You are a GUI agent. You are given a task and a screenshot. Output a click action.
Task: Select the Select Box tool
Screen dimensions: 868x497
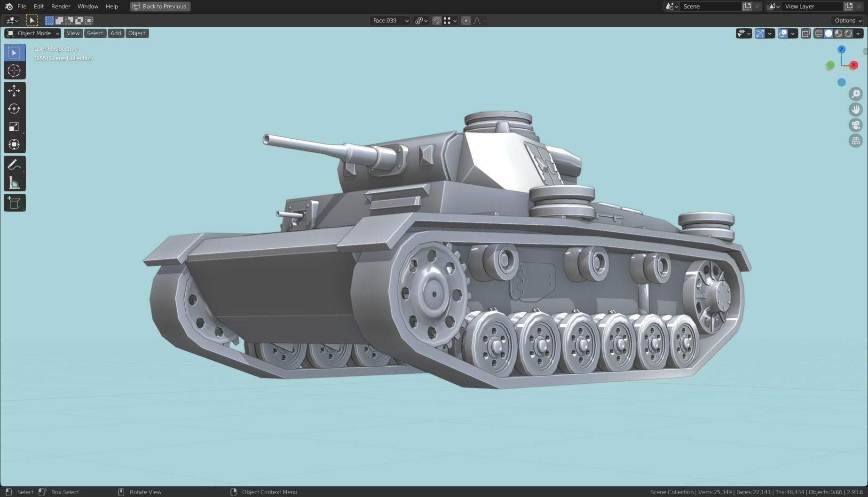pos(15,52)
